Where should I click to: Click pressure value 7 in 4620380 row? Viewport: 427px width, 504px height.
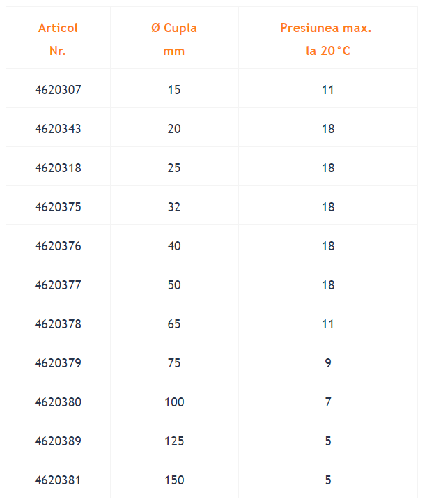click(328, 402)
